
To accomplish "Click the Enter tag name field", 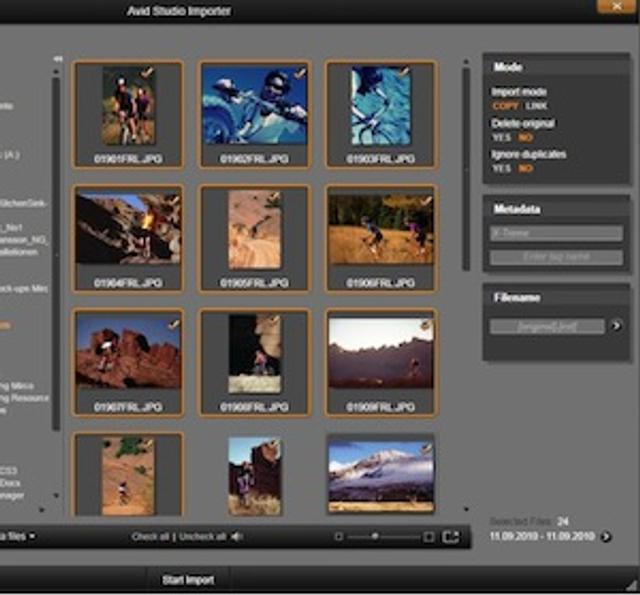I will coord(556,257).
